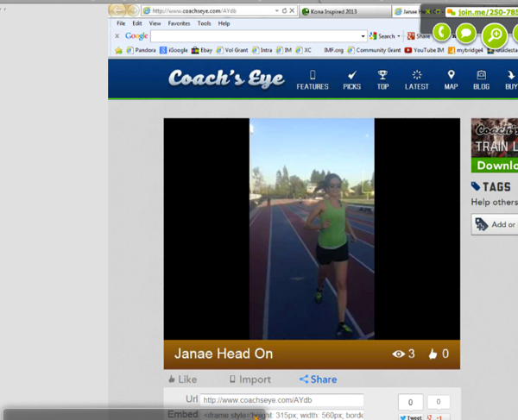The height and width of the screenshot is (420, 518).
Task: Click the Like button below video
Action: (182, 379)
